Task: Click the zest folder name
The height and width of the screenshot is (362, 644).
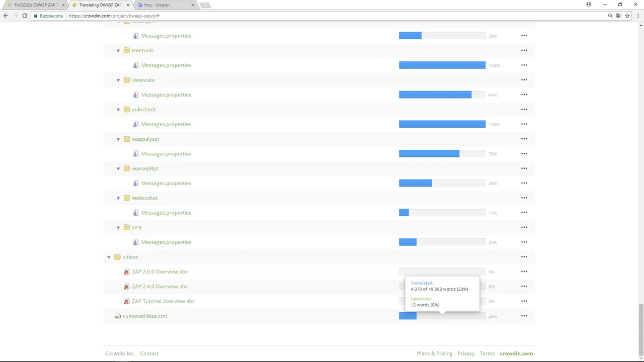Action: 137,227
